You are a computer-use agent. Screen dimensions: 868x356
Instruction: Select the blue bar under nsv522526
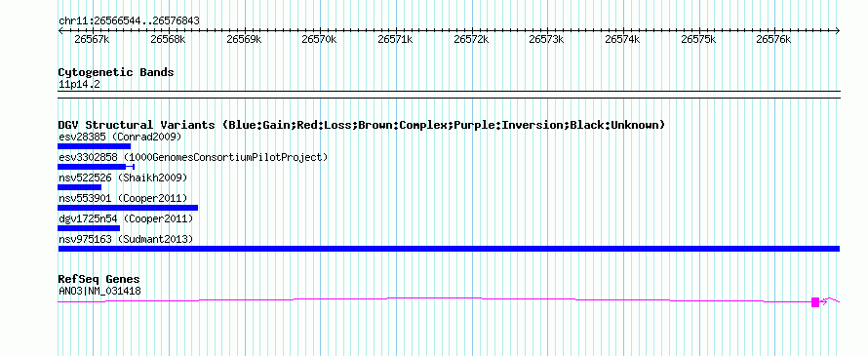pos(80,187)
